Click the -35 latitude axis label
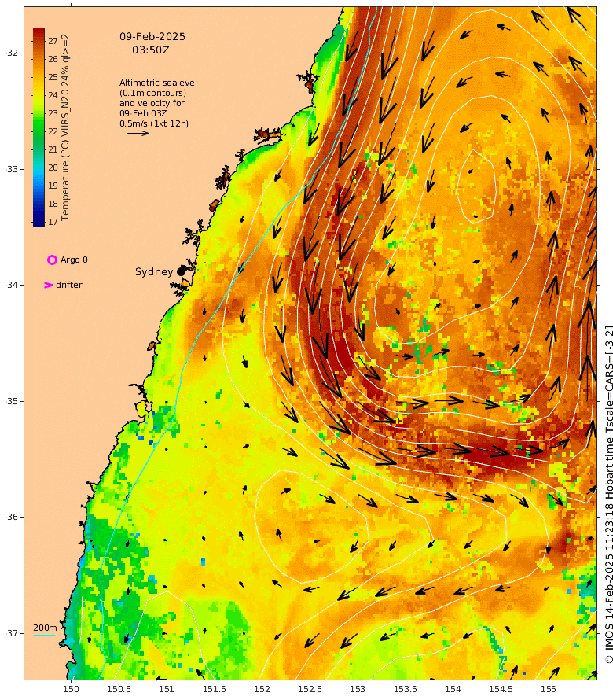 (x=13, y=401)
